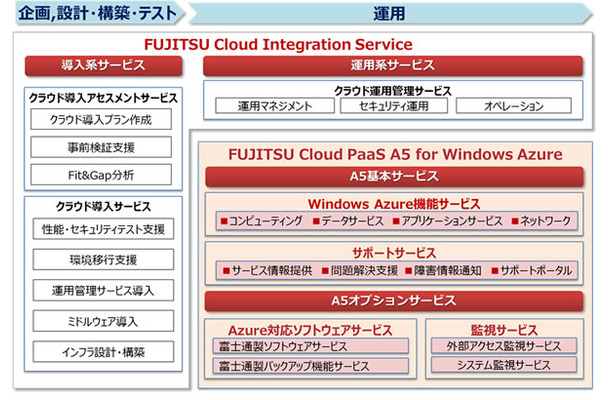Select the 環境移行支援 box
The height and width of the screenshot is (400, 610).
click(103, 260)
